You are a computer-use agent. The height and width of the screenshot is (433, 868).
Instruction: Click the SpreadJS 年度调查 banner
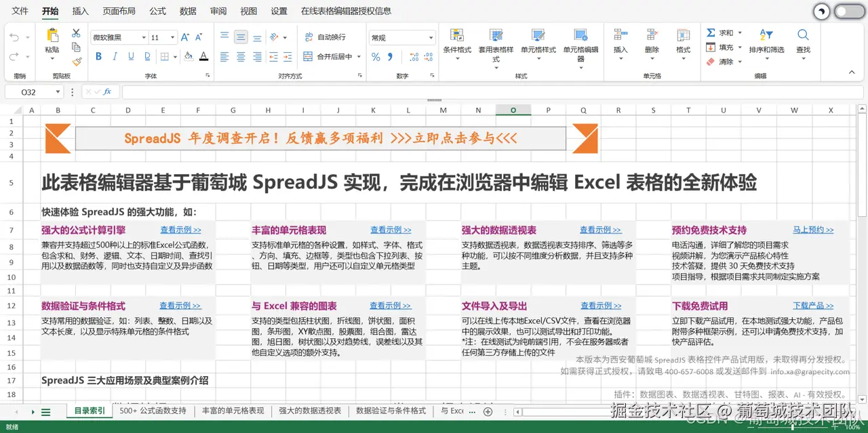click(320, 138)
